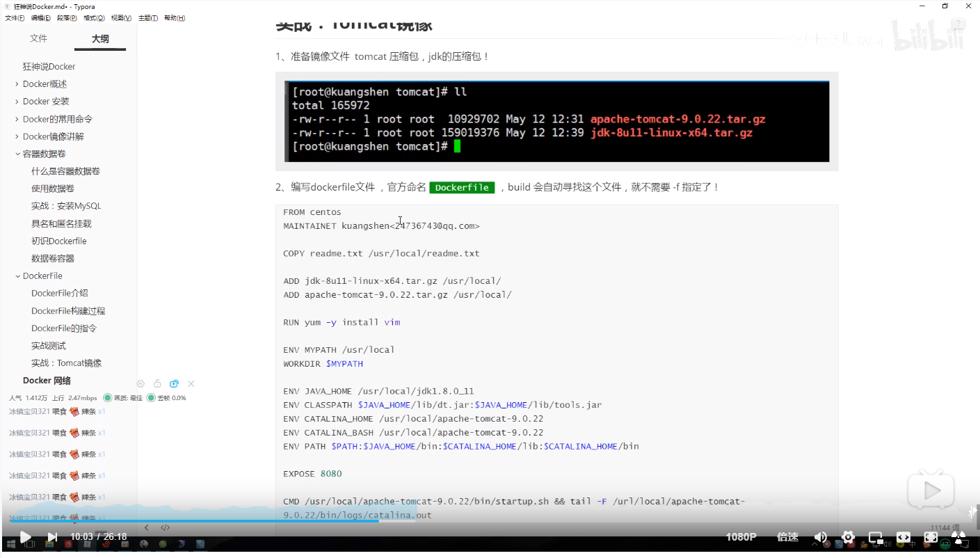Click the bilibili TV play icon

click(x=931, y=491)
